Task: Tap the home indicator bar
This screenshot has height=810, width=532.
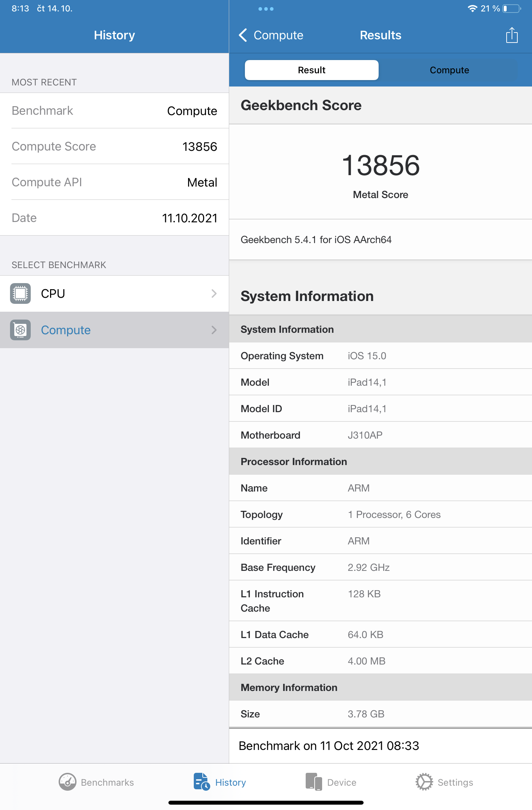Action: point(266,802)
